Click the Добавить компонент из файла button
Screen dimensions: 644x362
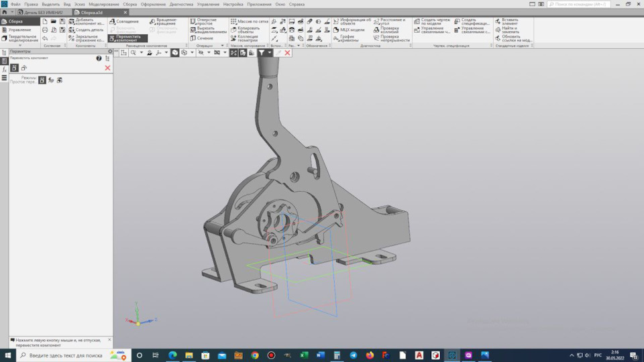coord(87,21)
